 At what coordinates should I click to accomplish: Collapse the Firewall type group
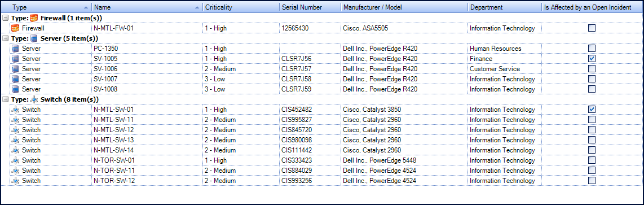pos(5,18)
